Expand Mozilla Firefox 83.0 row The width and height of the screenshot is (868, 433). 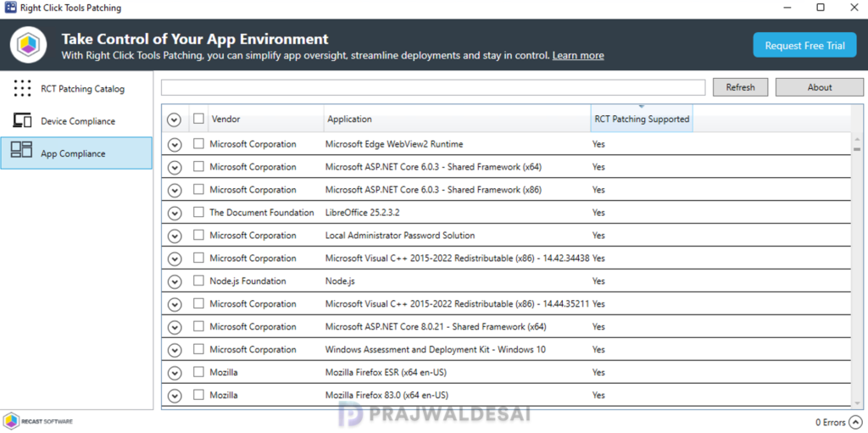pyautogui.click(x=175, y=396)
